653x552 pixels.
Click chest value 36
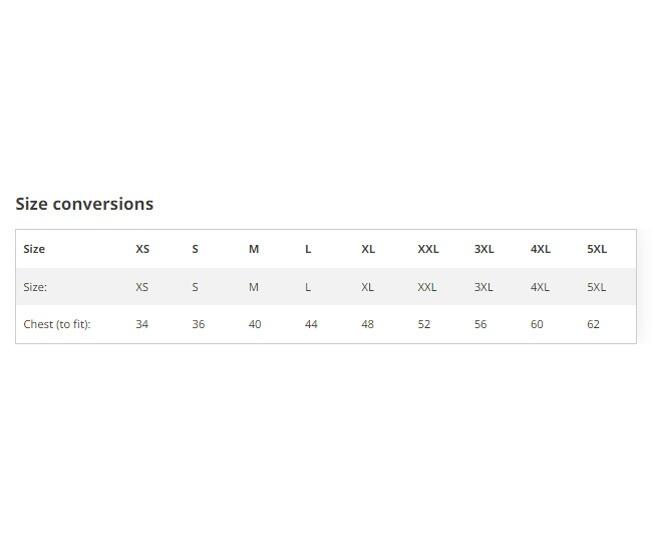198,324
